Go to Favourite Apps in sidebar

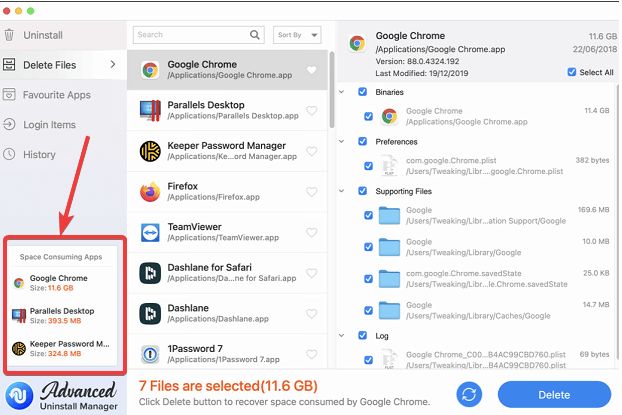[56, 95]
